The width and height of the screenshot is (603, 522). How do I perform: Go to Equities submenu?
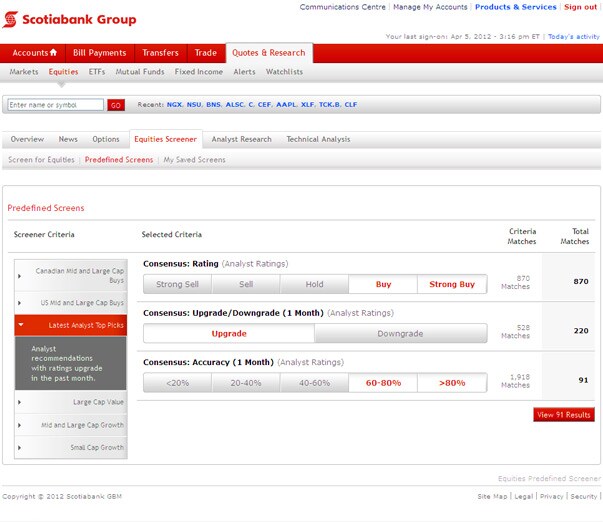click(63, 72)
